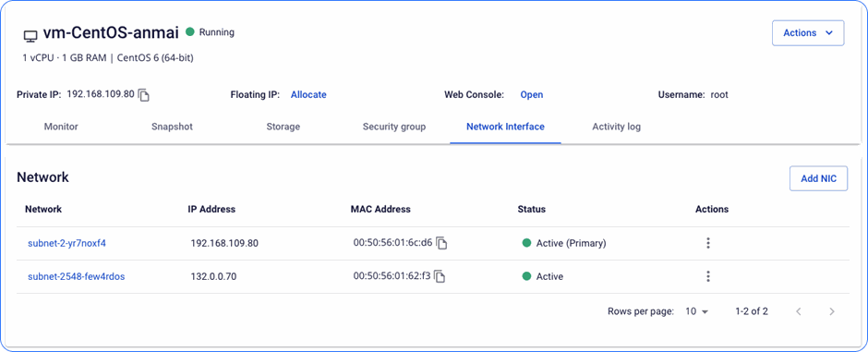The height and width of the screenshot is (352, 868).
Task: Open the Actions dropdown button
Action: click(808, 33)
